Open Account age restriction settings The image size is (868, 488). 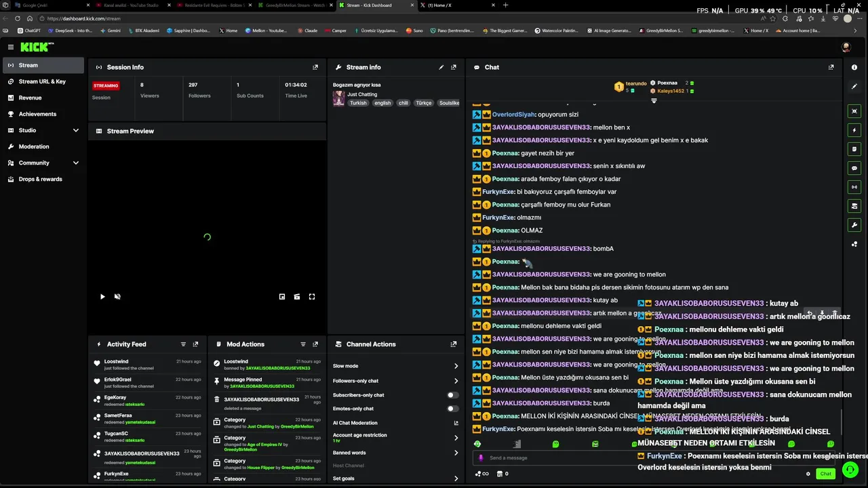pos(395,438)
